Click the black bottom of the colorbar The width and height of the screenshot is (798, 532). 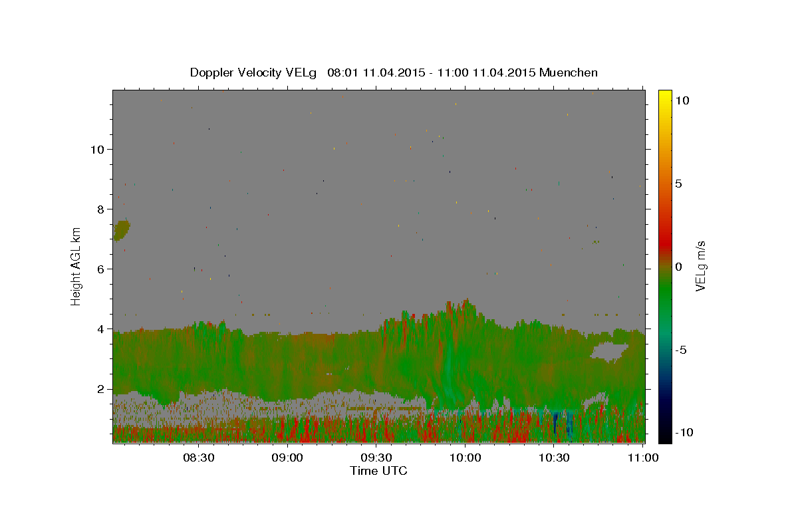[x=664, y=437]
